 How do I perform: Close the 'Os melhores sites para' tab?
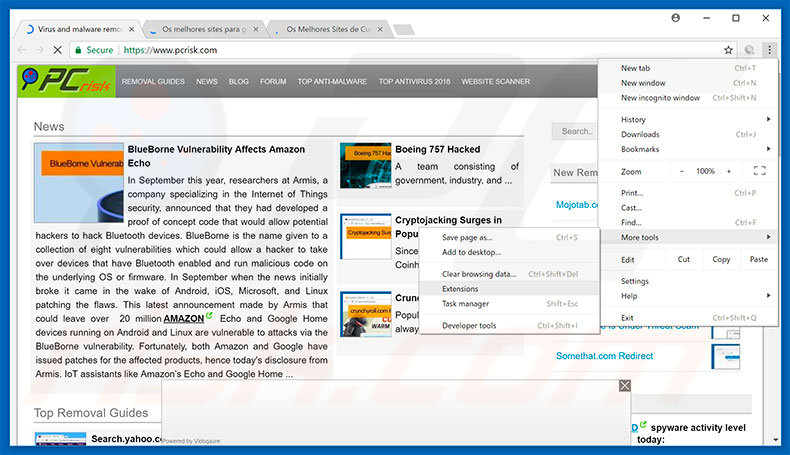tap(256, 29)
